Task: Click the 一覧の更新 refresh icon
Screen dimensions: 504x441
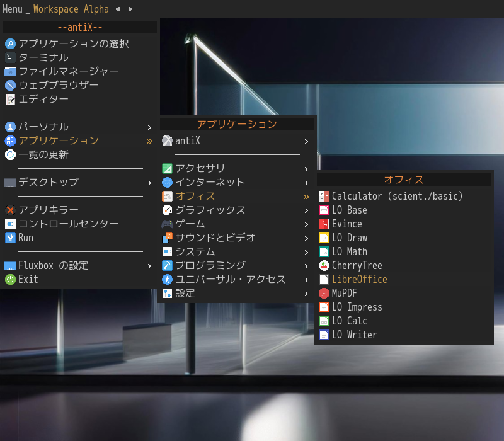Action: click(10, 154)
